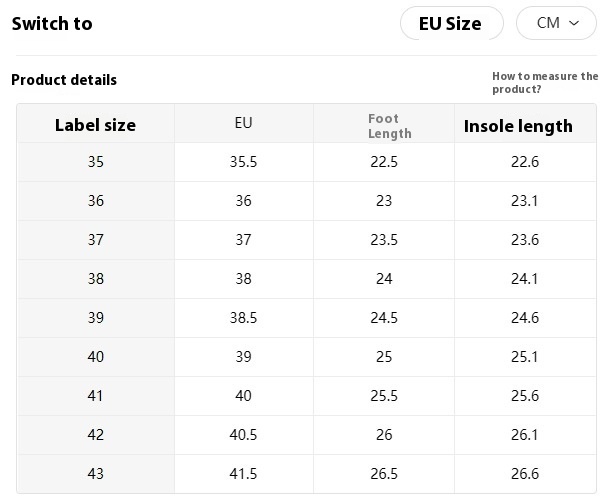Click the EU 40.5 cell
The image size is (612, 500).
(x=244, y=435)
